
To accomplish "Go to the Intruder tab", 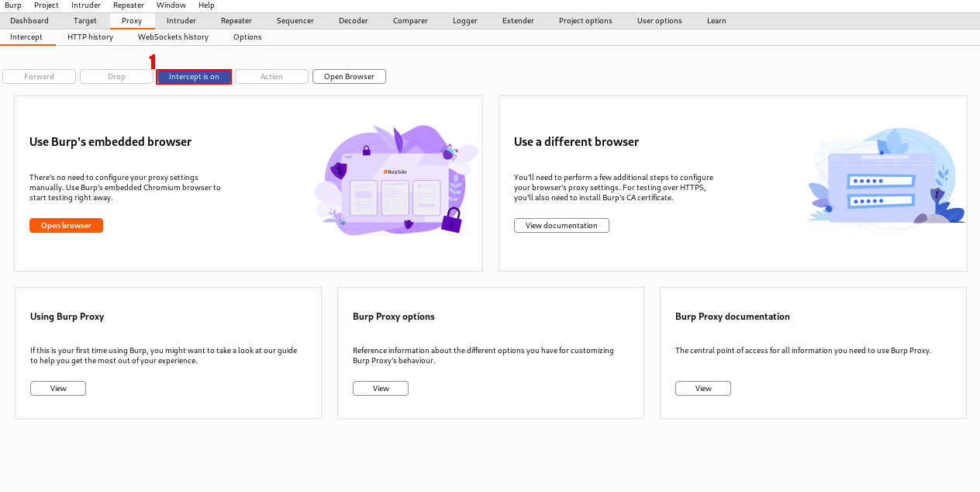I will 181,21.
